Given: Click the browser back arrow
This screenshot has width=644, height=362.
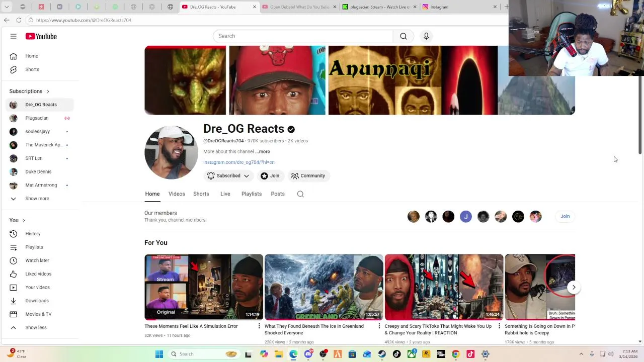Looking at the screenshot, I should pyautogui.click(x=7, y=20).
